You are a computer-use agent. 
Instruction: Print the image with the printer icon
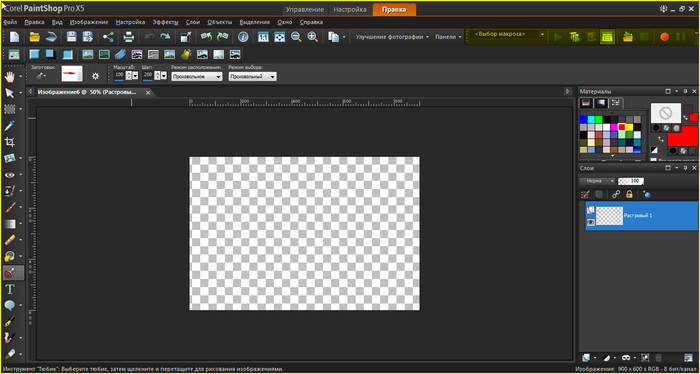(129, 37)
